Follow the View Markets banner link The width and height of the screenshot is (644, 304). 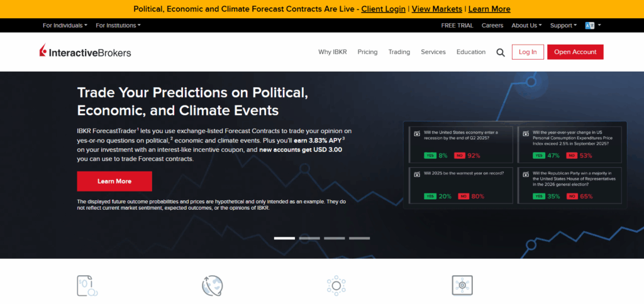point(436,9)
